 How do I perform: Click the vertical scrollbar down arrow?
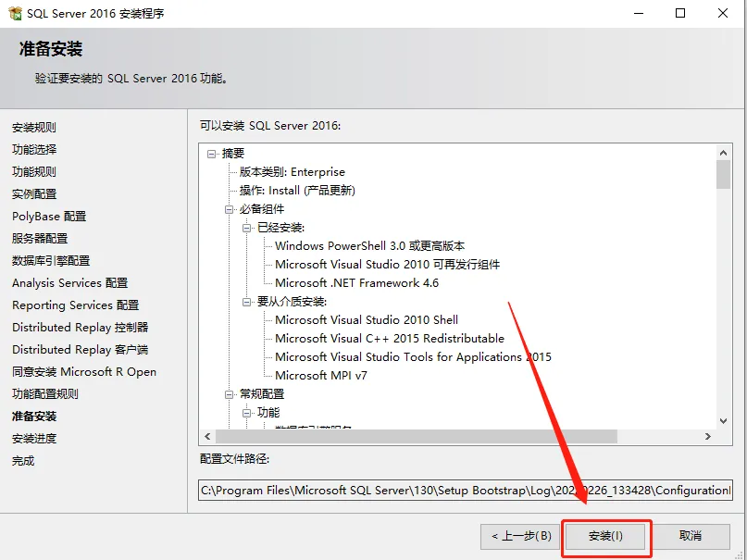[x=723, y=421]
